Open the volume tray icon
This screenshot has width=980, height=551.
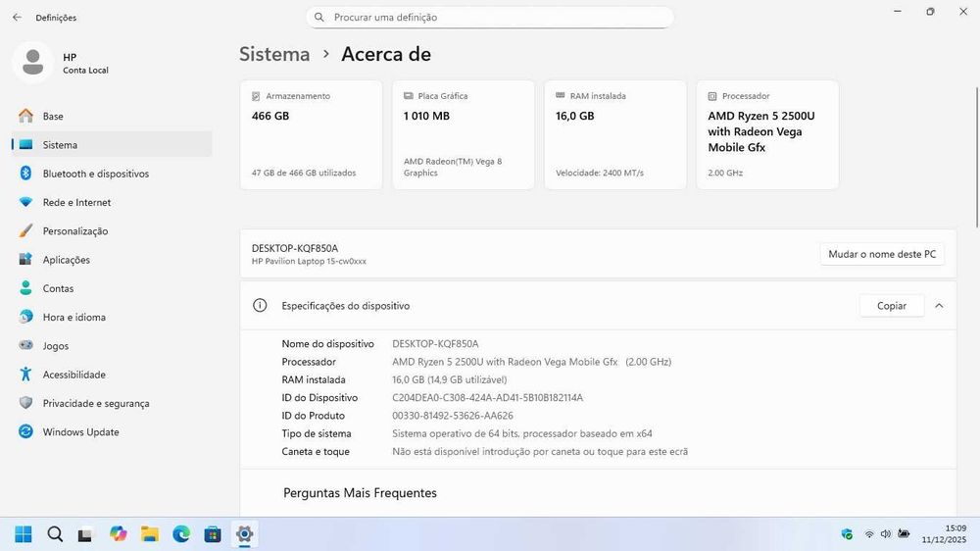(x=886, y=534)
